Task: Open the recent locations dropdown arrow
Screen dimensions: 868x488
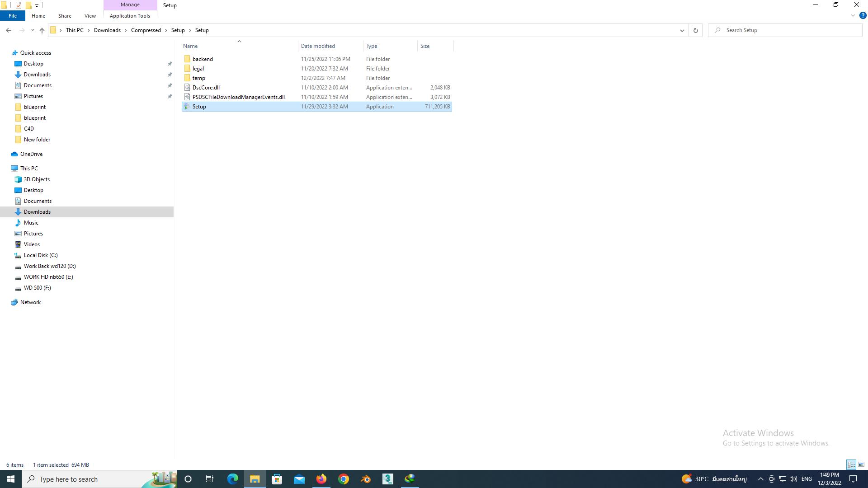Action: tap(33, 30)
